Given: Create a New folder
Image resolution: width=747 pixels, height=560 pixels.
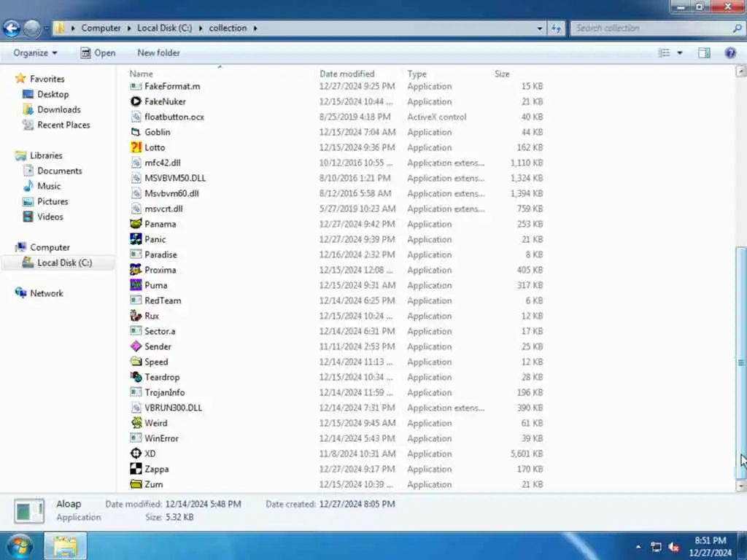Looking at the screenshot, I should tap(158, 52).
